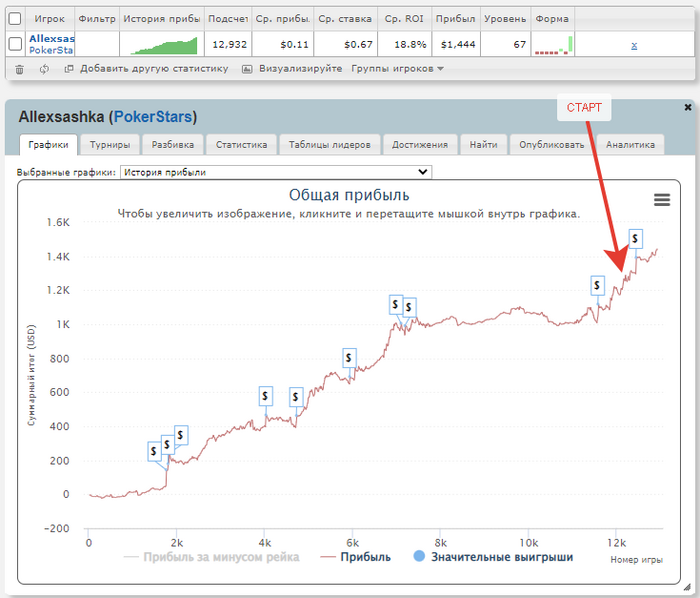Click the 12,932 count cell

[x=228, y=45]
